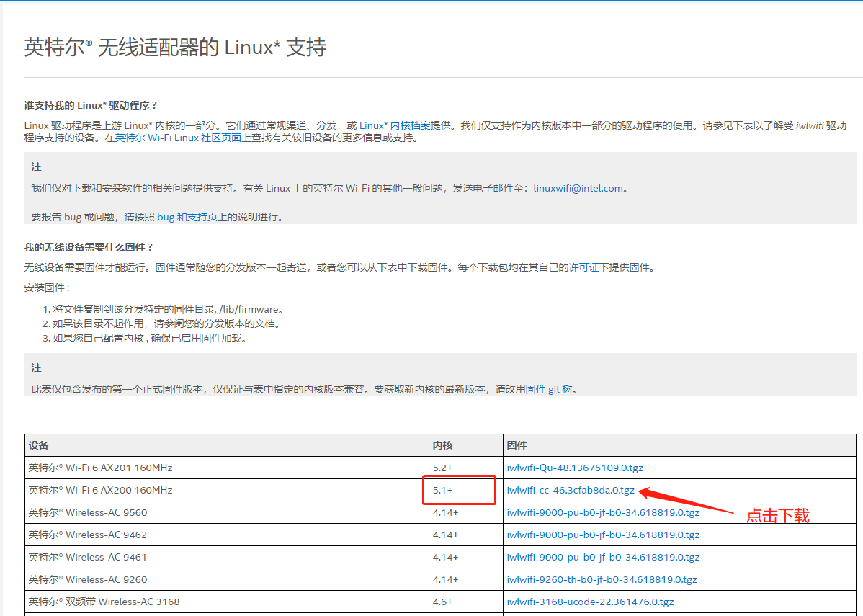
Task: Download iwlwifi-Qu-48.13675109.0.tgz firmware
Action: (575, 468)
